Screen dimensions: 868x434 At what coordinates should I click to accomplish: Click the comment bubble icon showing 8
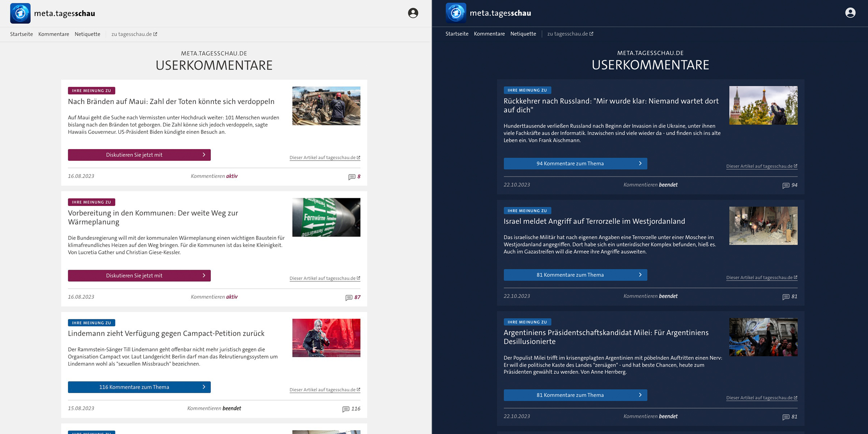point(352,177)
